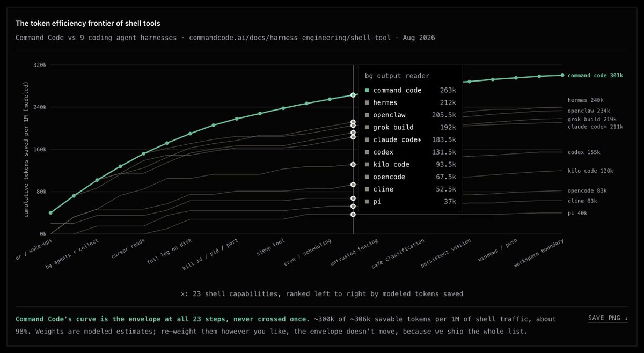Image resolution: width=644 pixels, height=353 pixels.
Task: Click the "263k" value in the tooltip
Action: [447, 90]
